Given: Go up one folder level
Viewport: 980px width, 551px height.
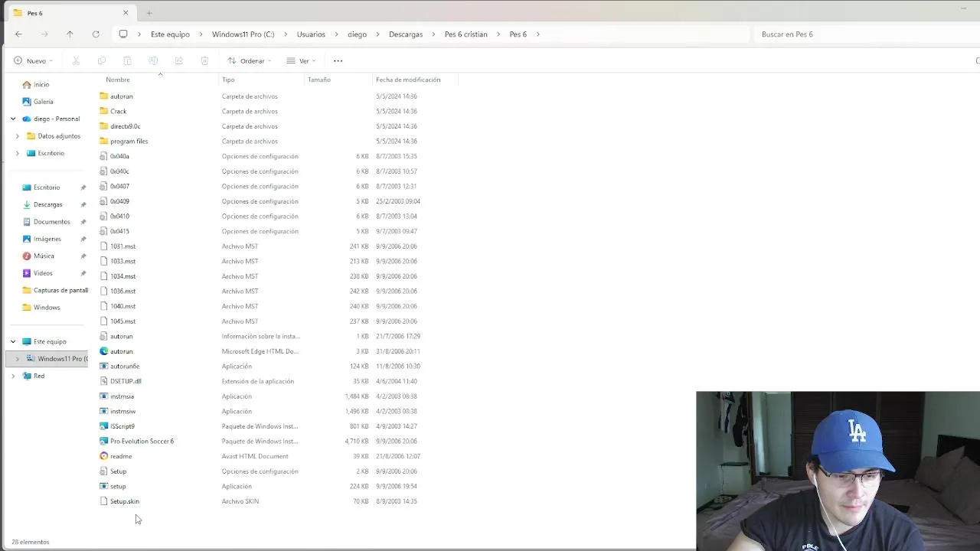Looking at the screenshot, I should pos(70,34).
